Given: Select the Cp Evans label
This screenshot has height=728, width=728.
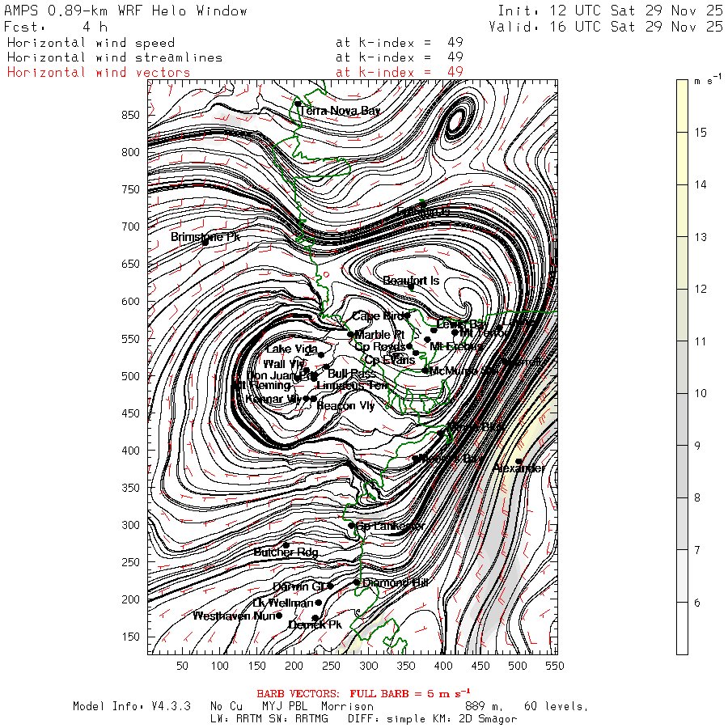Looking at the screenshot, I should coord(390,360).
